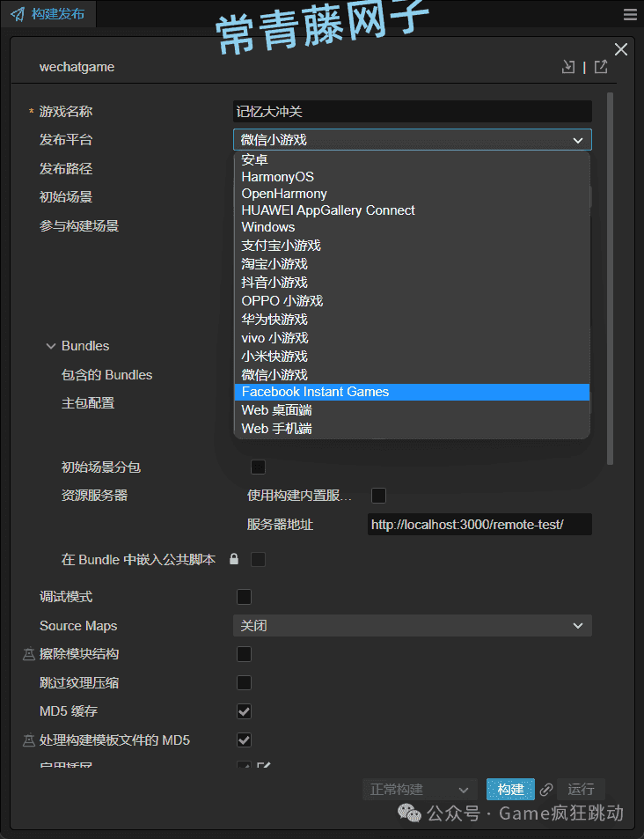Image resolution: width=644 pixels, height=839 pixels.
Task: Click the 参与构建场景 label
Action: 79,225
